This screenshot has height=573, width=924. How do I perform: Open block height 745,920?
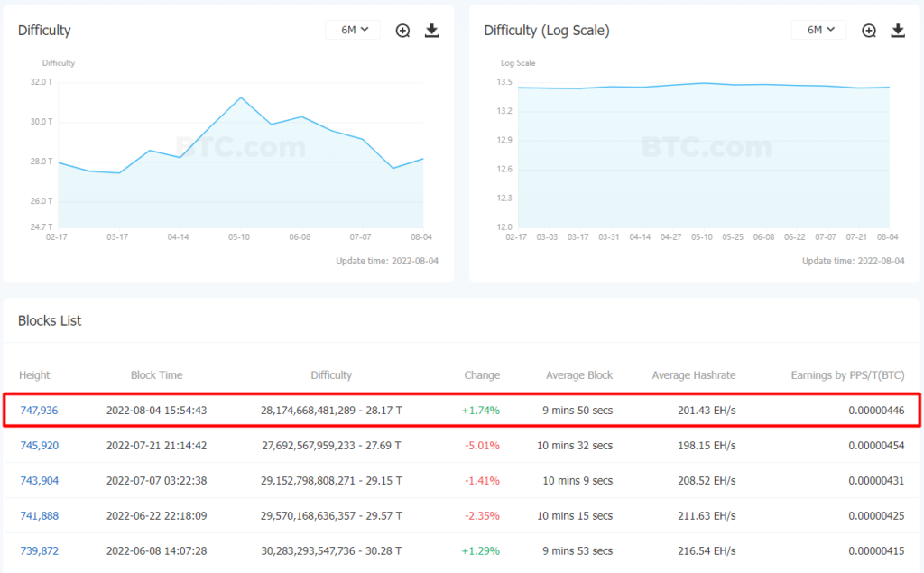pyautogui.click(x=39, y=446)
